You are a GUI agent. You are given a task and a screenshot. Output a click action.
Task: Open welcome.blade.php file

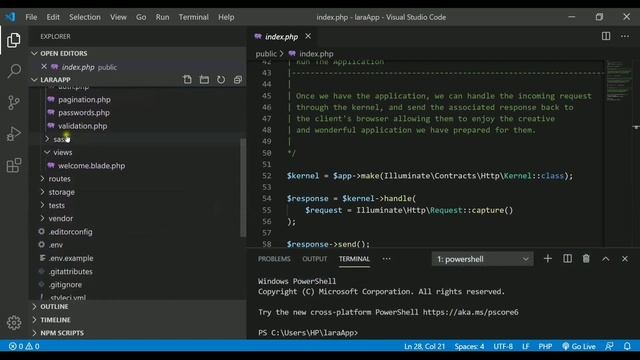coord(91,166)
